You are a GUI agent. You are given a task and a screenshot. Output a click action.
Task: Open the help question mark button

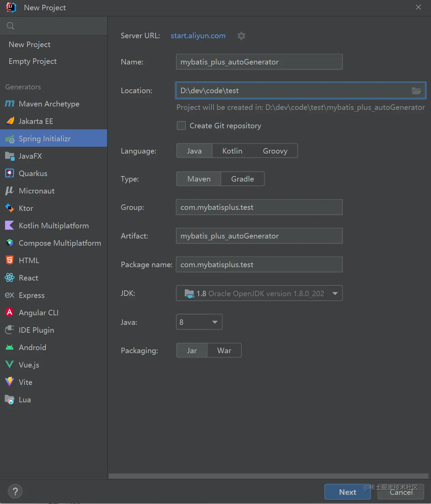(x=15, y=492)
